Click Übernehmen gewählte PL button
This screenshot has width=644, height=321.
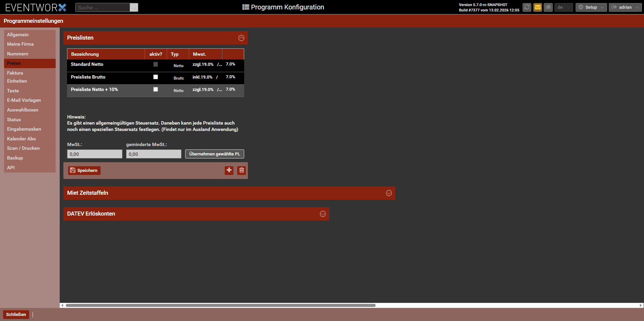[x=214, y=154]
